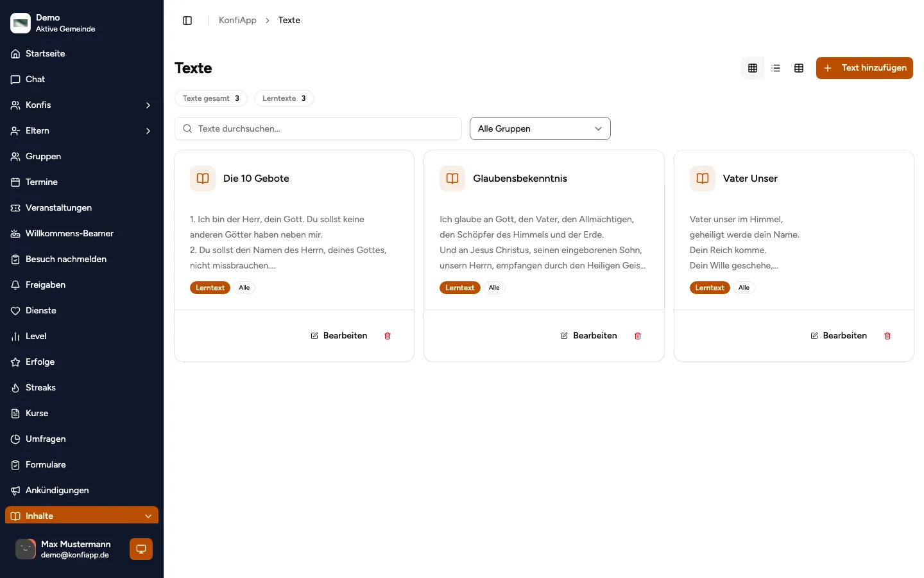
Task: Focus the Texte durchsuchen search field
Action: tap(318, 128)
